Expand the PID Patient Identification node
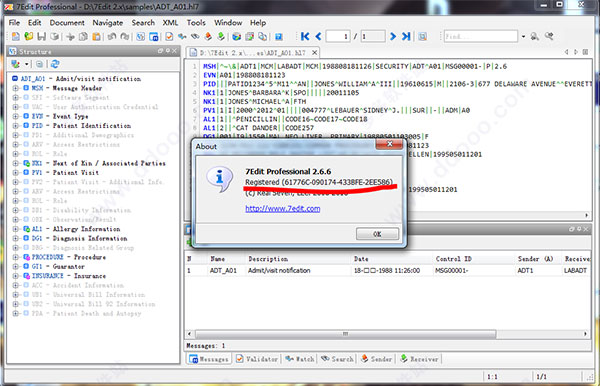 (16, 125)
